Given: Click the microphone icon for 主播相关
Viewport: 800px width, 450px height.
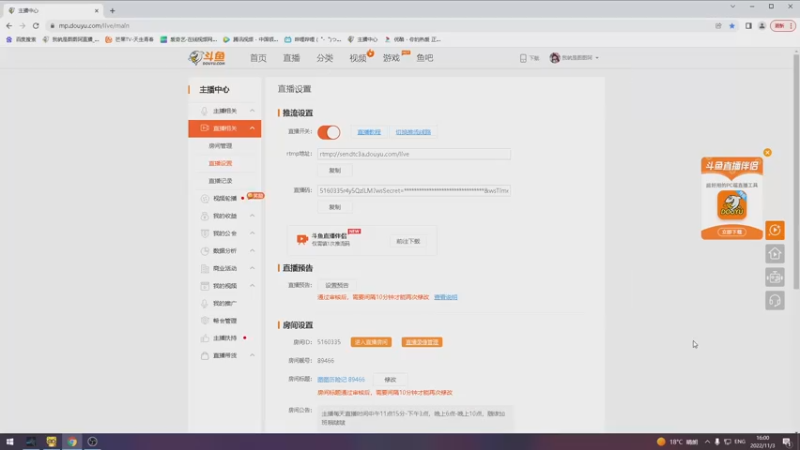Looking at the screenshot, I should point(204,111).
